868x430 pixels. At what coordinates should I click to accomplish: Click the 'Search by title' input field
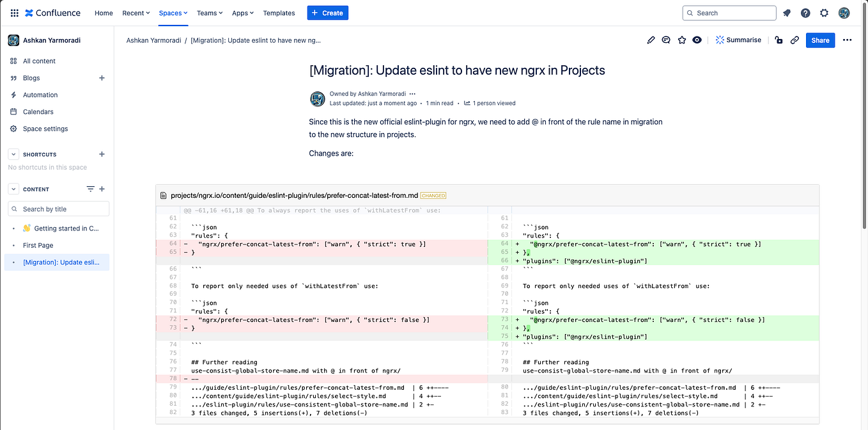[58, 209]
